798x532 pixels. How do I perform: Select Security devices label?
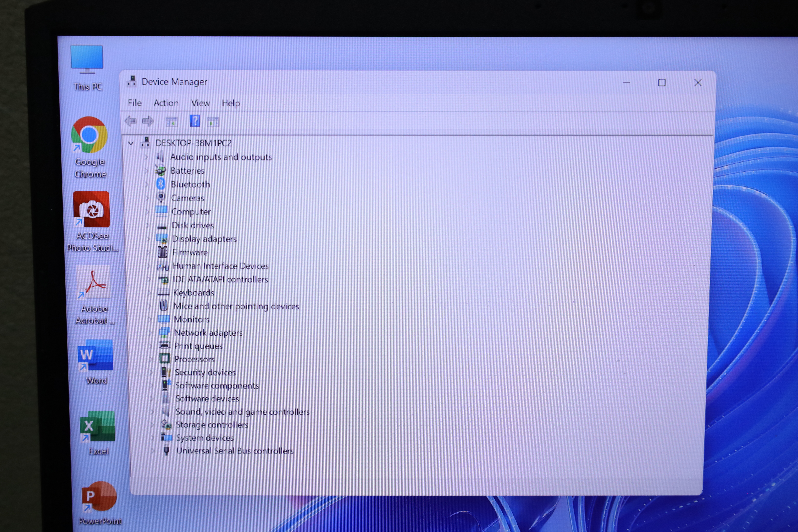pos(205,373)
